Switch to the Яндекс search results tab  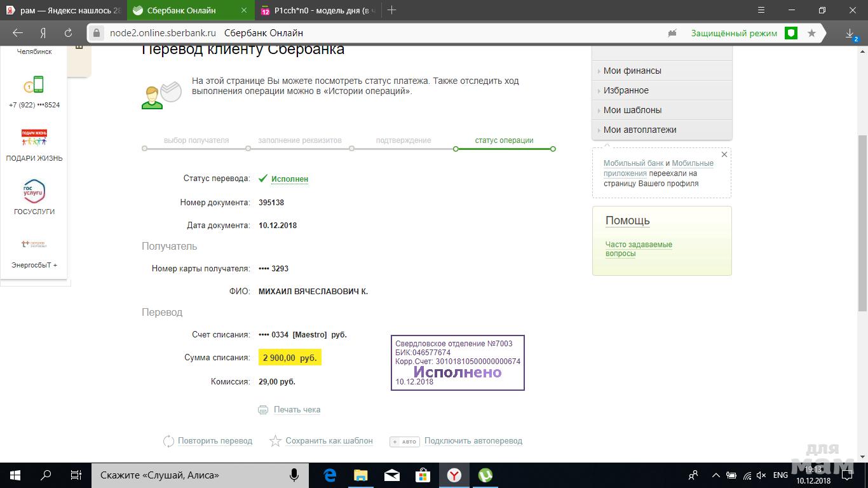click(x=64, y=10)
